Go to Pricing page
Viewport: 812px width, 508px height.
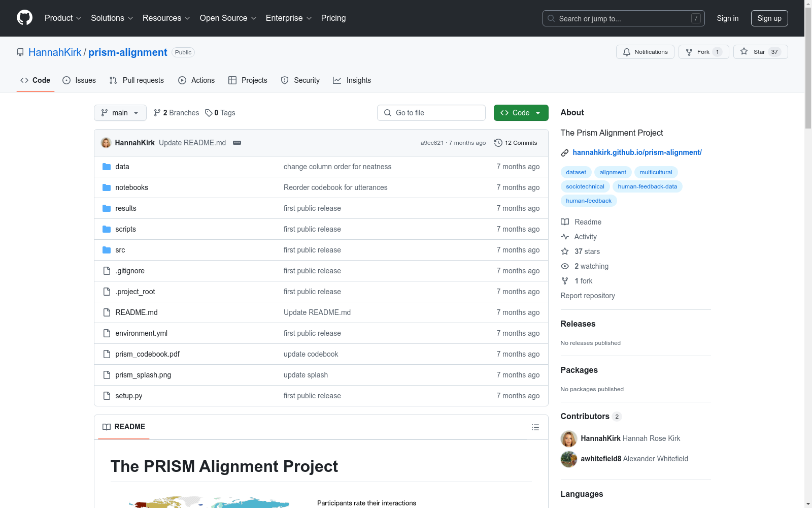click(x=333, y=18)
